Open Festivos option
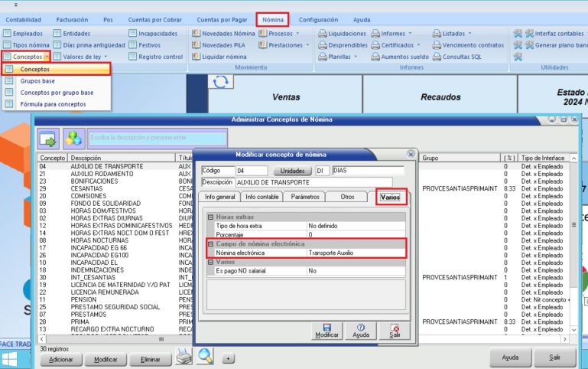Screen dimensions: 588x369 (x=145, y=45)
